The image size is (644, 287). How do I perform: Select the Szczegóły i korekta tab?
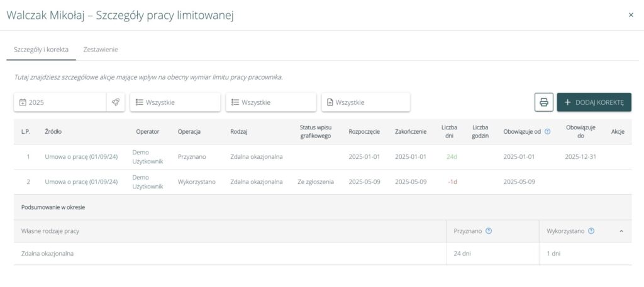pyautogui.click(x=41, y=50)
